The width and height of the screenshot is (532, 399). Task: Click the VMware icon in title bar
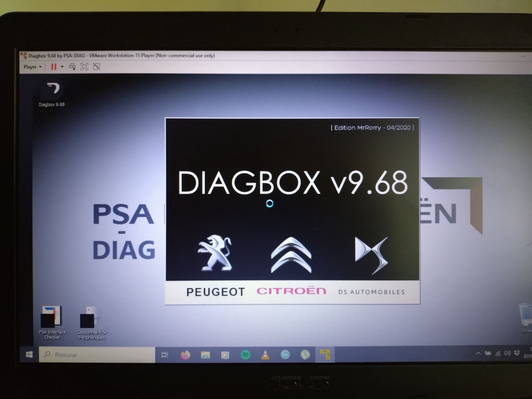[x=23, y=56]
